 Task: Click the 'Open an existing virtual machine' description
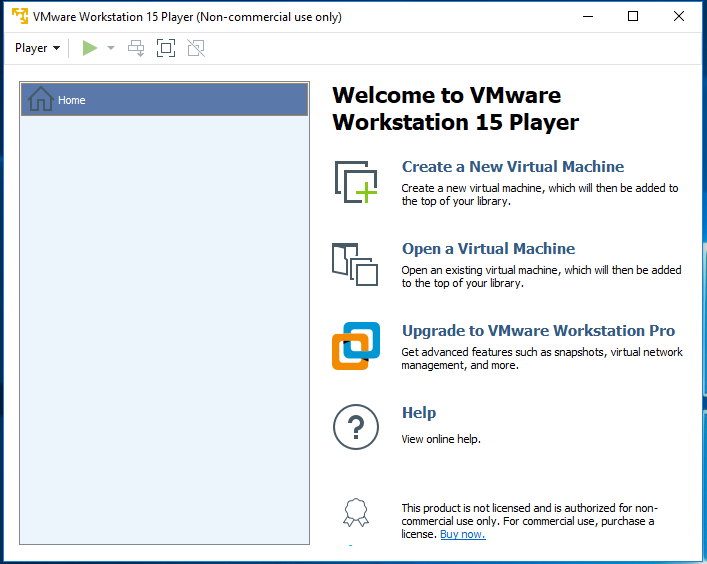tap(541, 276)
